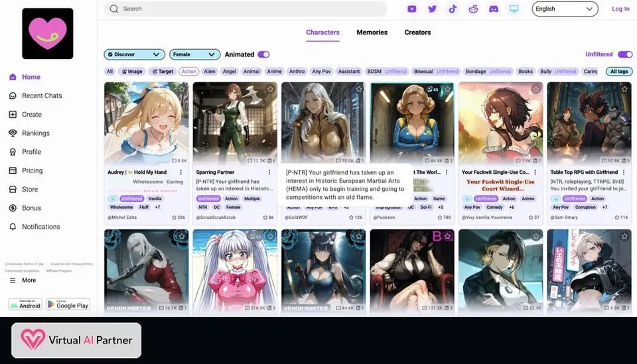Open creator @ScrubScrubScrub profile

[216, 217]
